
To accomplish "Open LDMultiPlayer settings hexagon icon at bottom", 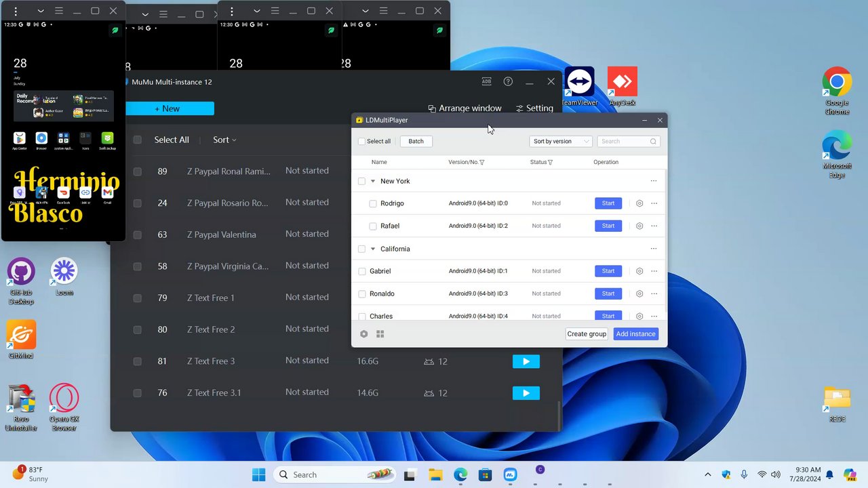I will coord(364,334).
